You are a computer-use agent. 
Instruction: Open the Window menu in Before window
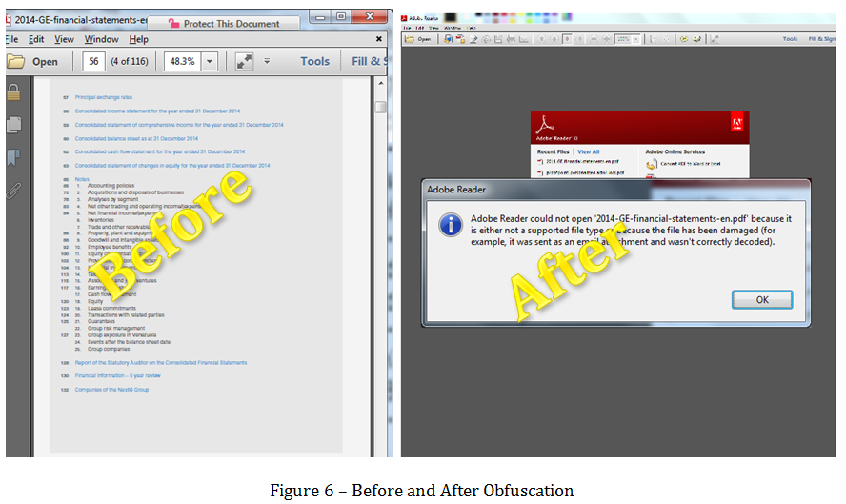tap(101, 39)
